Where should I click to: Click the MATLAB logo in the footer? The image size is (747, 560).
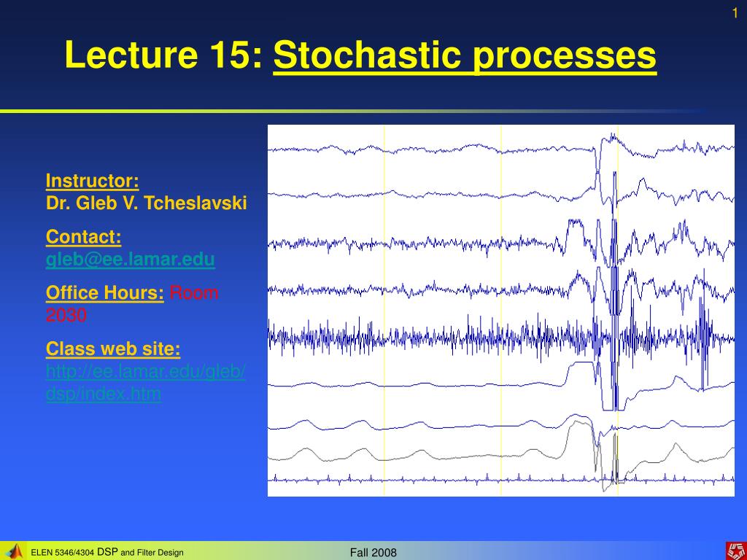coord(13,551)
